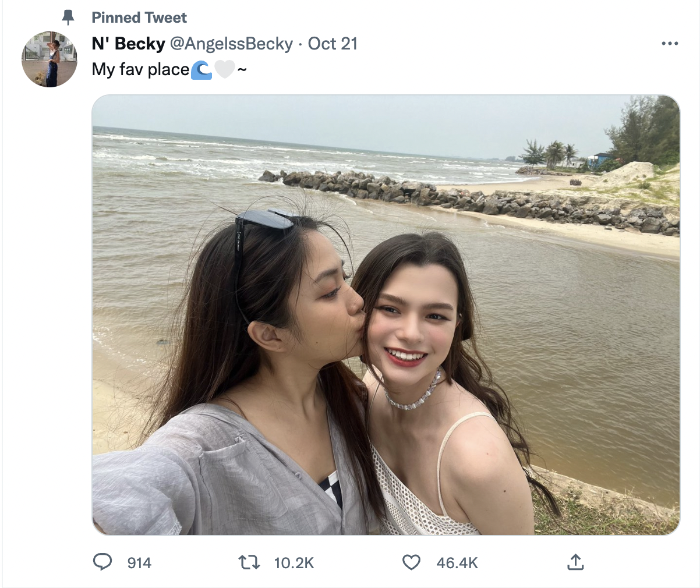Screen dimensions: 700x588
Task: Open the more options ellipsis menu
Action: (x=670, y=44)
